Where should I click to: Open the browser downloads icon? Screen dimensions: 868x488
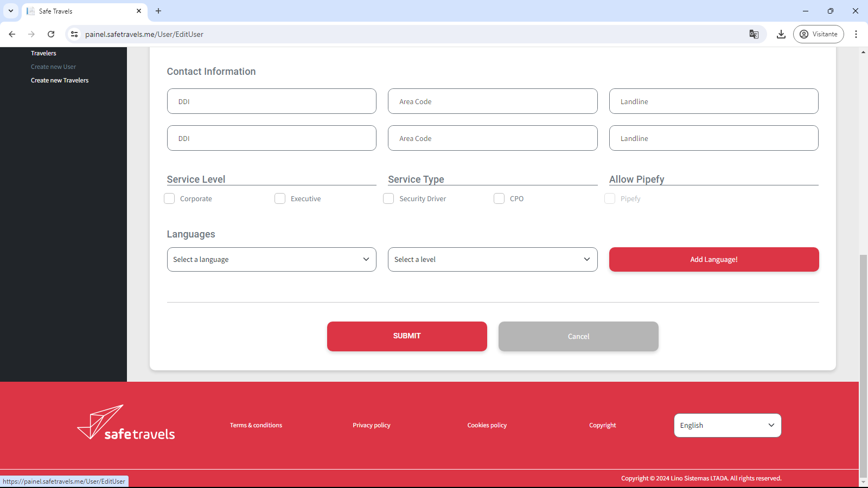pyautogui.click(x=781, y=34)
